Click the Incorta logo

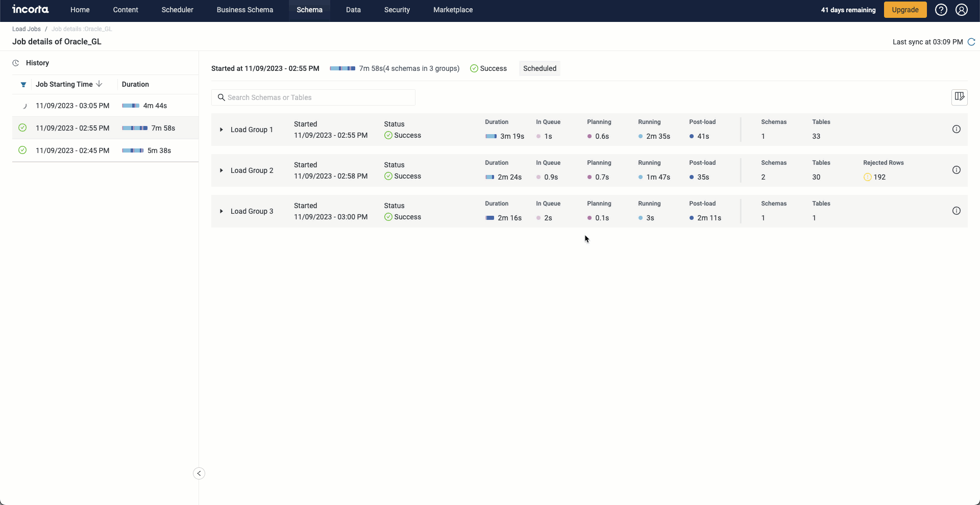tap(31, 10)
